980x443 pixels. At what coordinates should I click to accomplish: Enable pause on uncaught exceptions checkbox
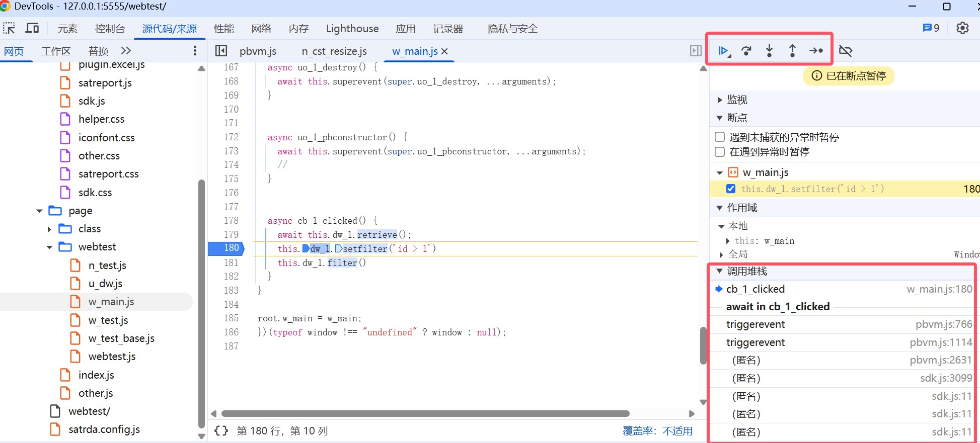720,137
